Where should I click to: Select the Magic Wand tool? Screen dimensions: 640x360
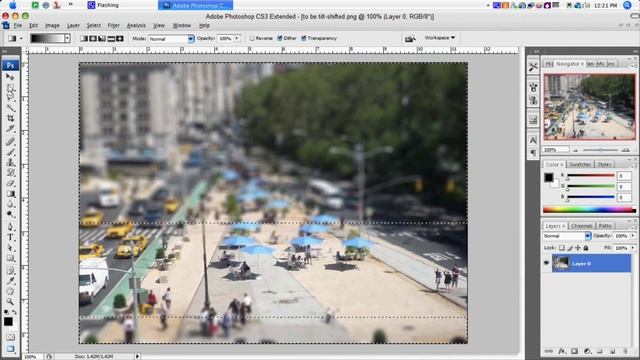(x=10, y=108)
